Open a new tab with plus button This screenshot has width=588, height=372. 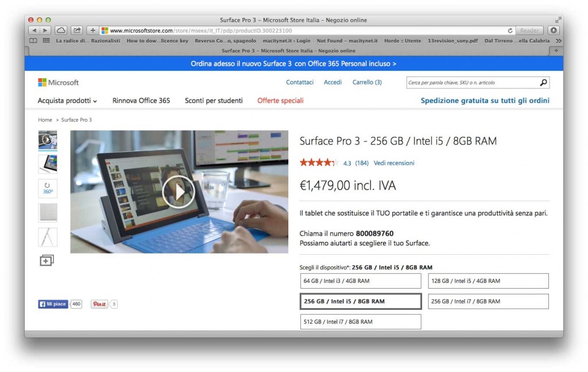556,51
